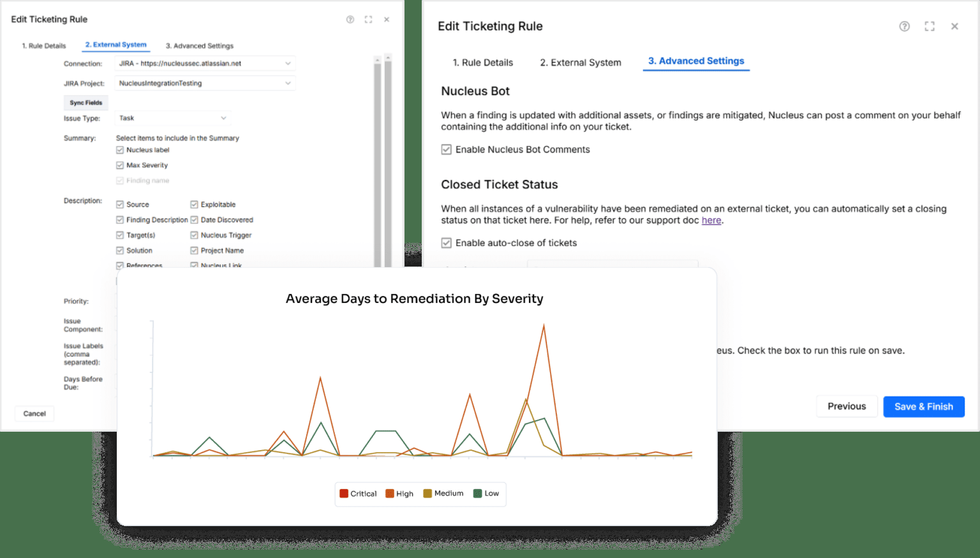Click the Medium legend color swatch

point(427,494)
